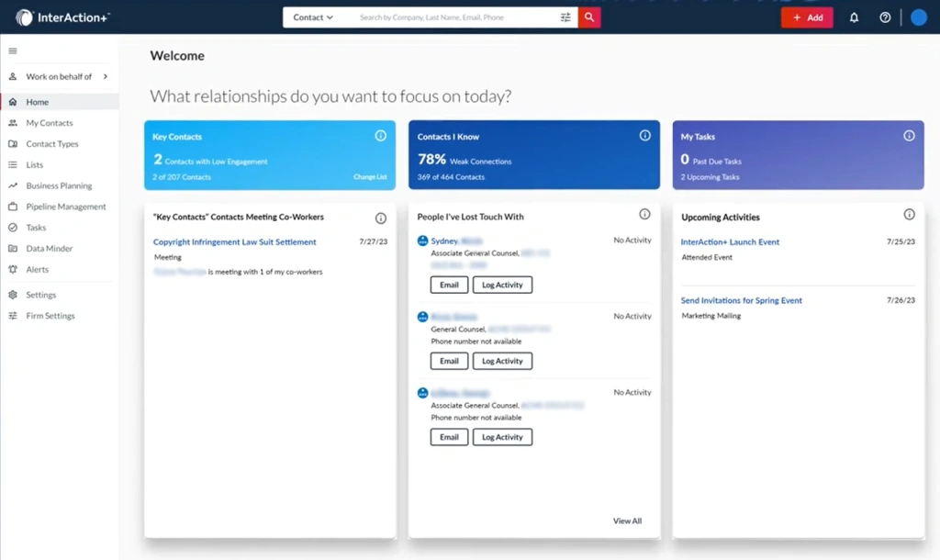Screen dimensions: 940x560
Task: Open the notifications bell
Action: point(854,17)
